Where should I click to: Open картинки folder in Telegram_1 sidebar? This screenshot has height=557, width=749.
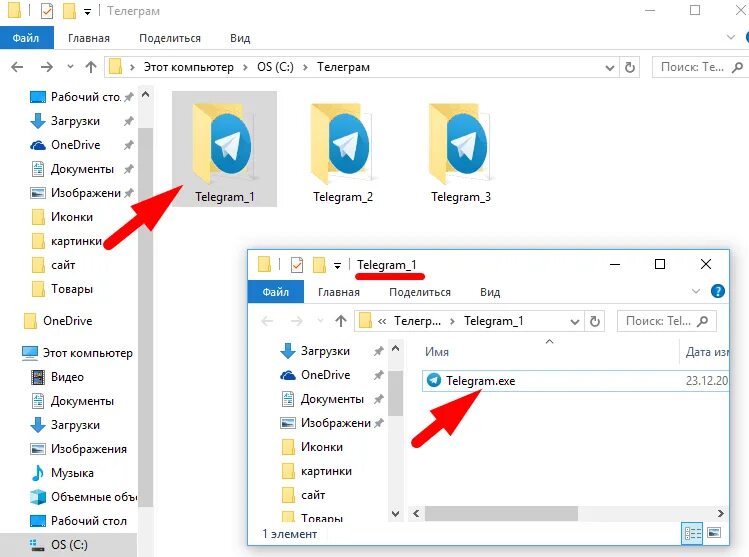click(x=316, y=471)
